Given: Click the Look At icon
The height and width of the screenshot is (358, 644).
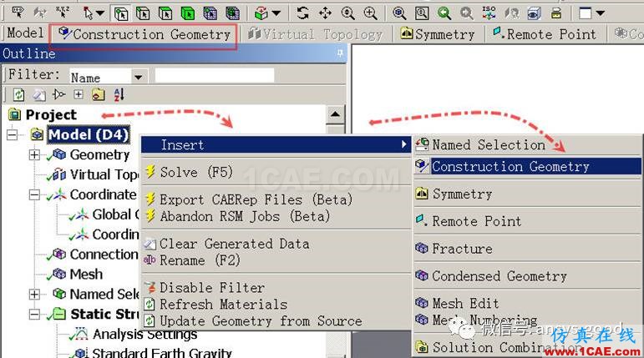Looking at the screenshot, I should 511,13.
